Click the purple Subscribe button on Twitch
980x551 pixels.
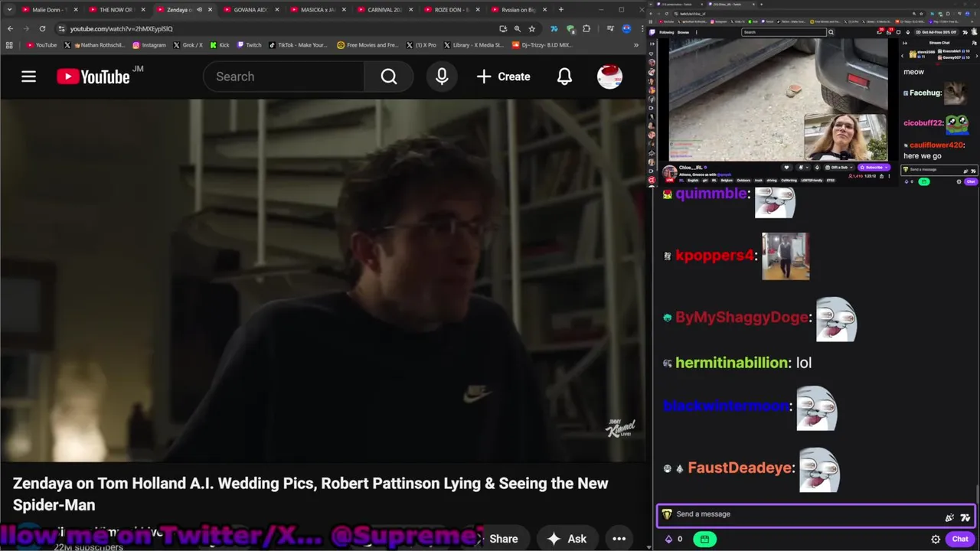874,168
